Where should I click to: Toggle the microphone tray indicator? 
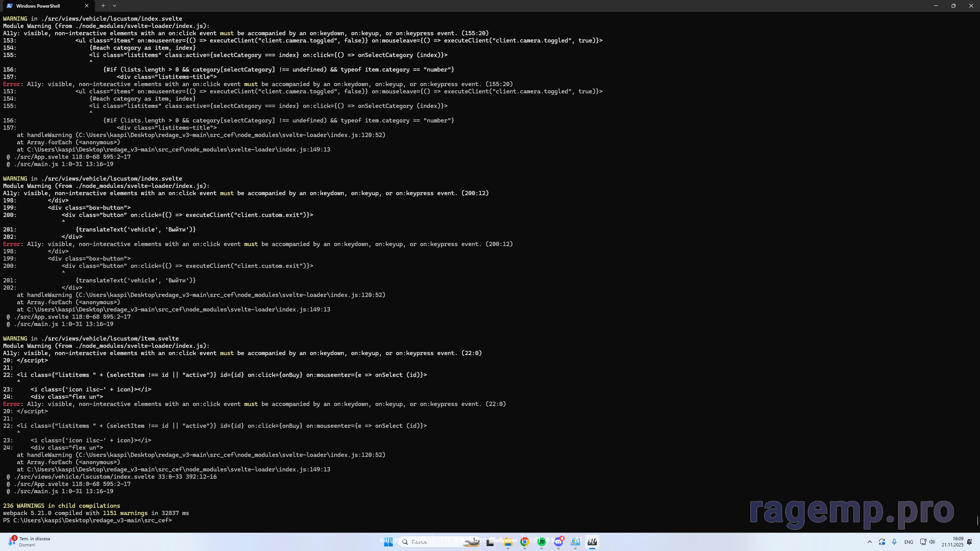(894, 542)
